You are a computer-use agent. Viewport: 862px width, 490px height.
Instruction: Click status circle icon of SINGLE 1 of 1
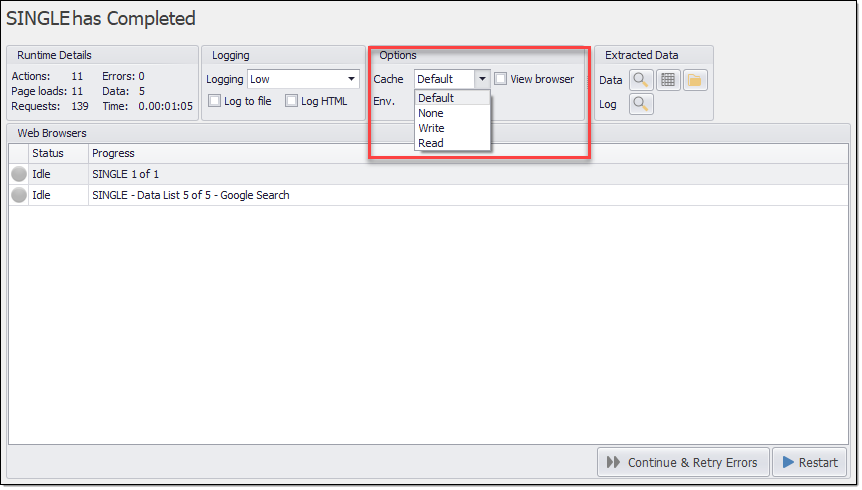click(19, 174)
